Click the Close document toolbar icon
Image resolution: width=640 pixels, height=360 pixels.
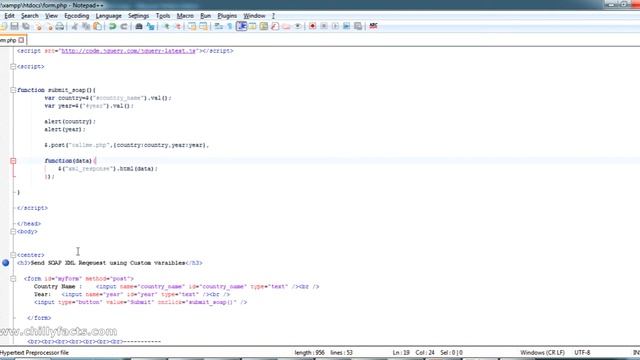39,27
